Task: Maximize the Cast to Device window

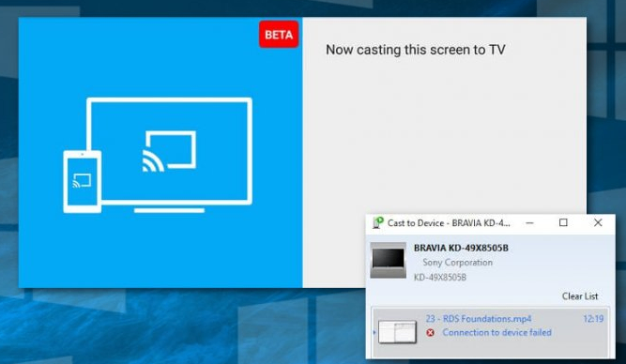Action: (563, 222)
